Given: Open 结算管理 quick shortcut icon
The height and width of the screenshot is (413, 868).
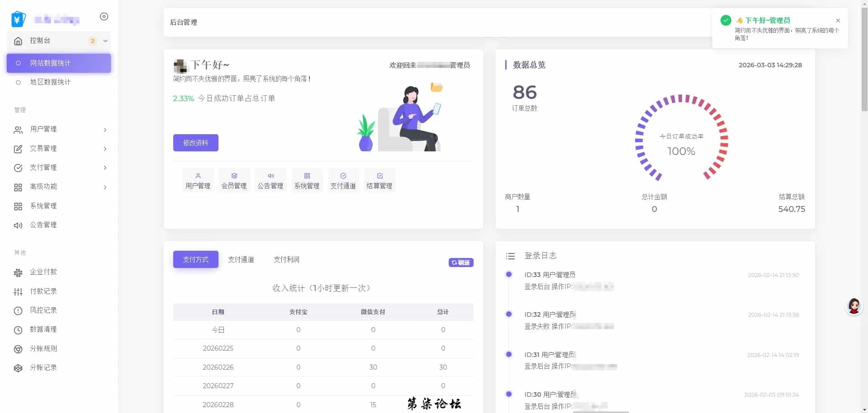Looking at the screenshot, I should coord(379,176).
